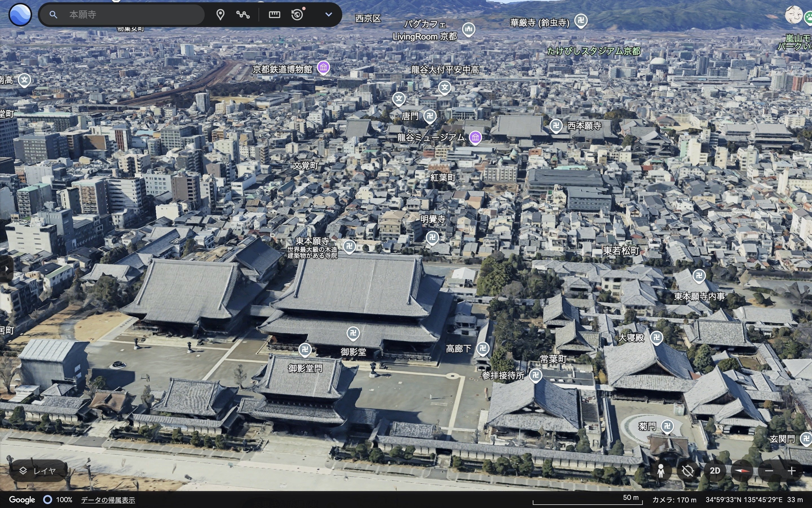Toggle the fly-to-location globe icon
The width and height of the screenshot is (812, 508).
[x=687, y=471]
